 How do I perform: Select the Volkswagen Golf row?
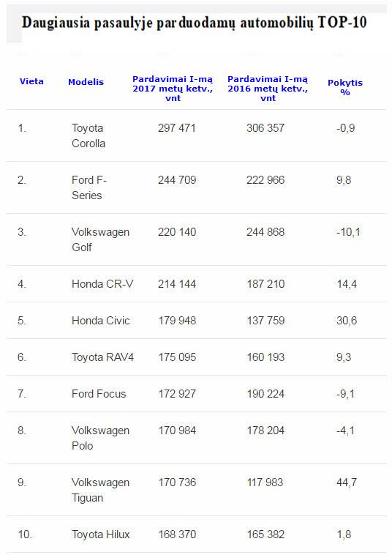click(x=196, y=239)
